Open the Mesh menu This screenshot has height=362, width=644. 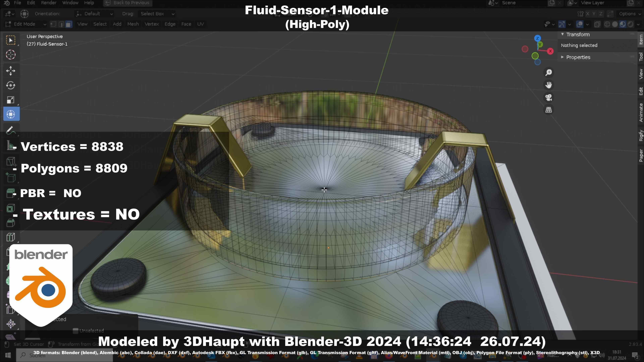[133, 24]
